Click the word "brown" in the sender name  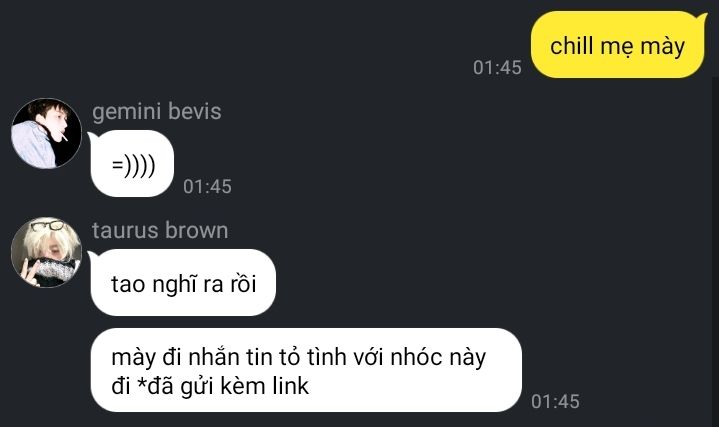[196, 230]
